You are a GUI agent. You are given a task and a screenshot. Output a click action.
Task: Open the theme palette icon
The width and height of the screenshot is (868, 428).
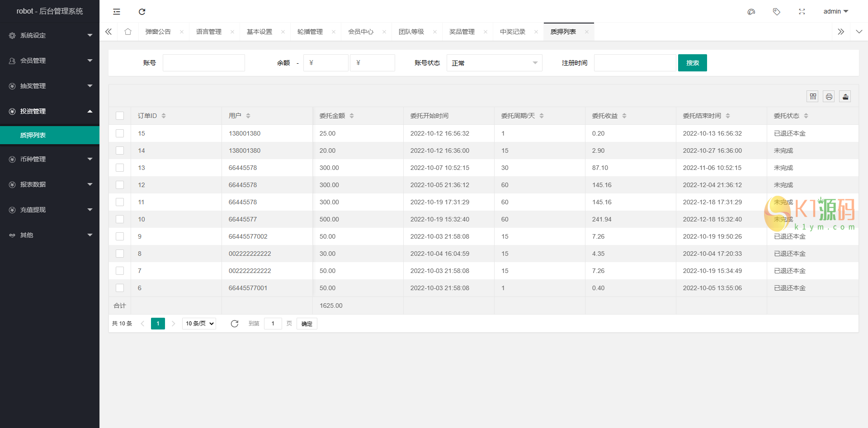point(751,12)
